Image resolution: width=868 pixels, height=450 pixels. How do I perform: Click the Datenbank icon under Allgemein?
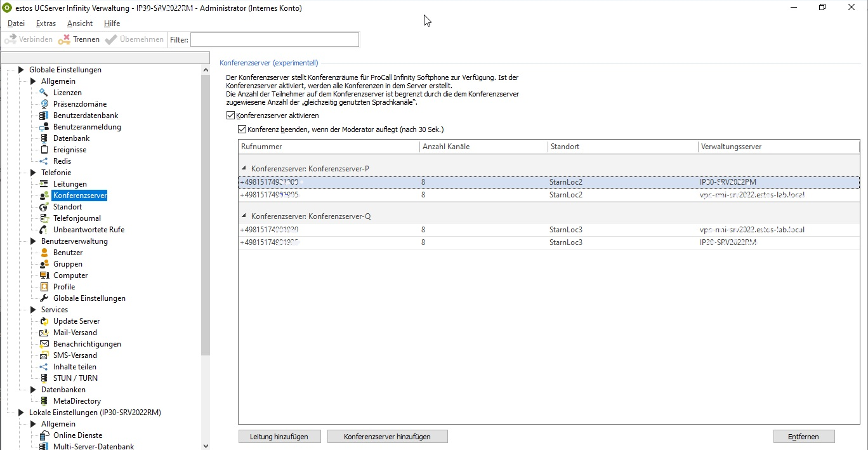(44, 138)
